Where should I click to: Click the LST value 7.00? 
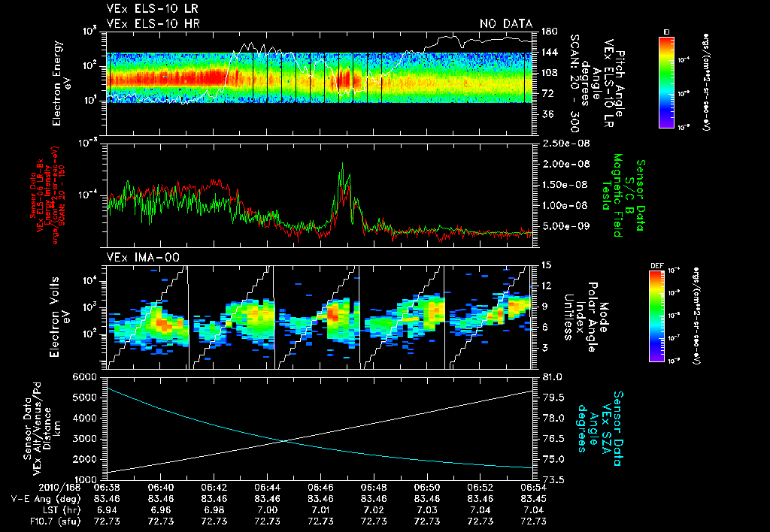[x=267, y=510]
